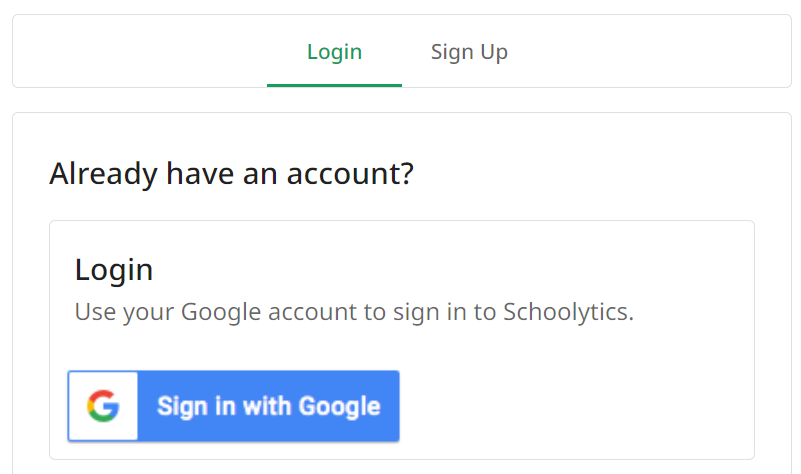801x474 pixels.
Task: Click the 'Use your Google account' description text
Action: (x=354, y=312)
